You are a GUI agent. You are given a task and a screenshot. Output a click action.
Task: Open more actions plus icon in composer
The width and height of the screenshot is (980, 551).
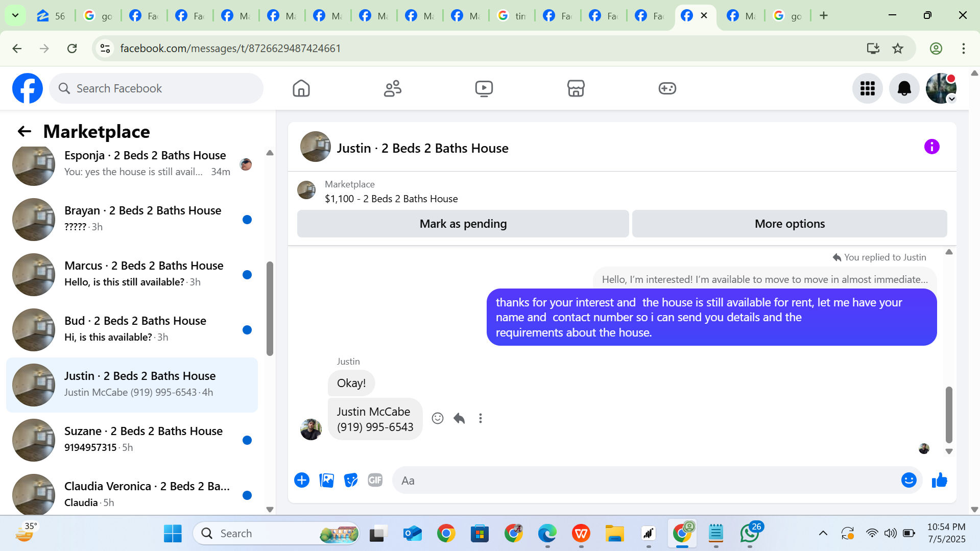tap(302, 480)
